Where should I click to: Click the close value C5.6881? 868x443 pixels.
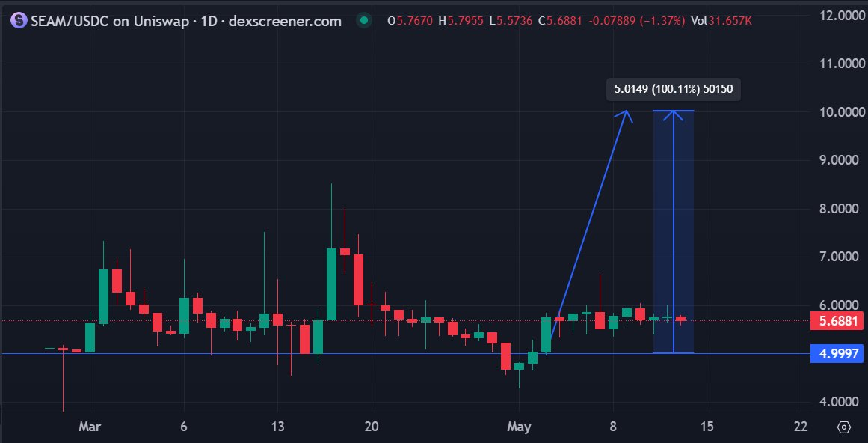point(560,22)
